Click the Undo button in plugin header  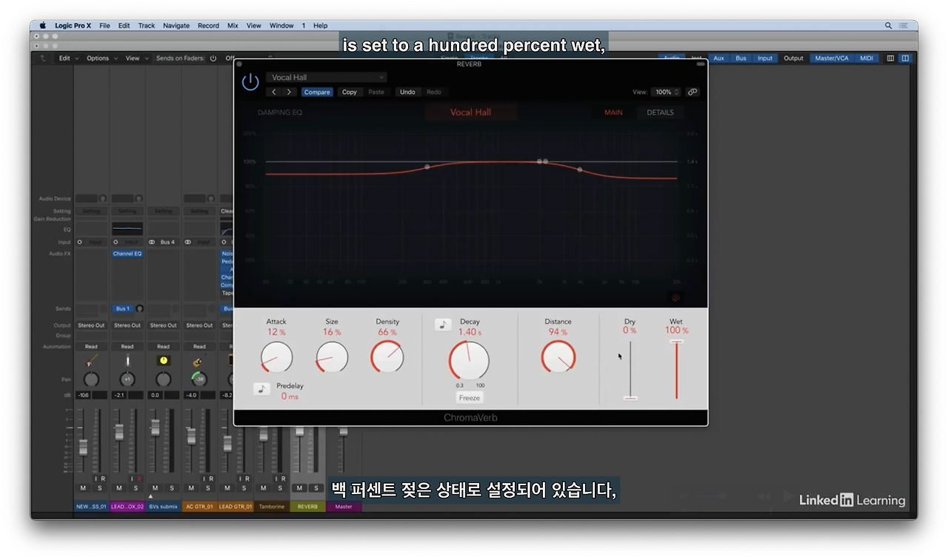click(x=407, y=92)
